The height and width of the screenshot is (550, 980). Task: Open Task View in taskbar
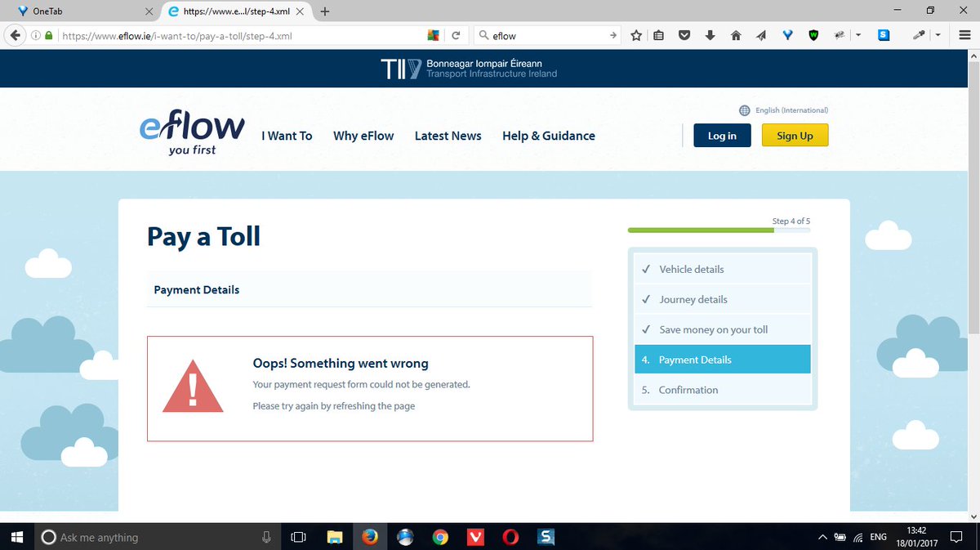click(x=298, y=537)
